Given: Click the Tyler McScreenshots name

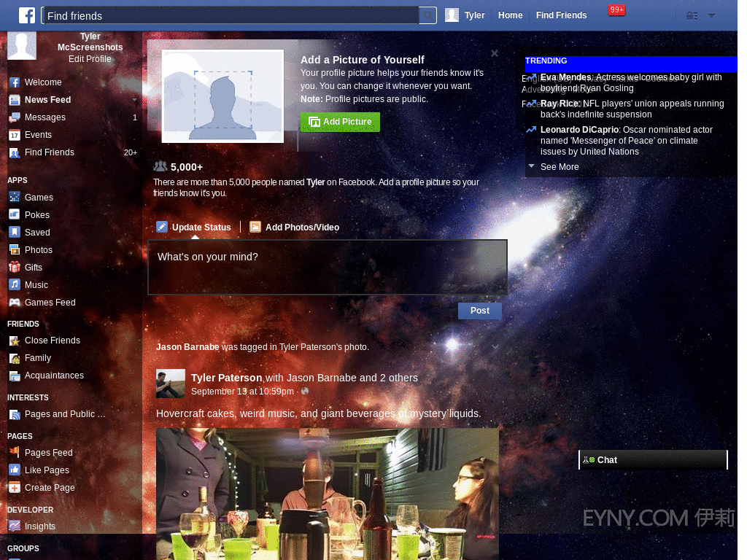Looking at the screenshot, I should (90, 42).
